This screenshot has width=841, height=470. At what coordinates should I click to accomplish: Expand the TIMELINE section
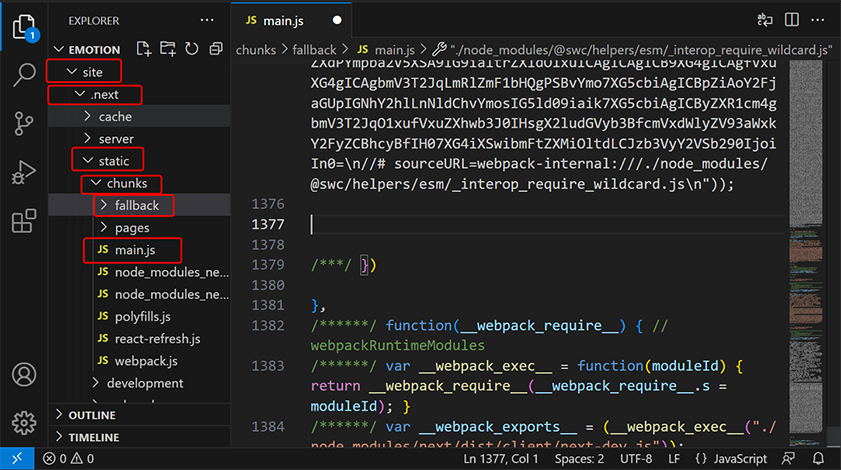95,437
